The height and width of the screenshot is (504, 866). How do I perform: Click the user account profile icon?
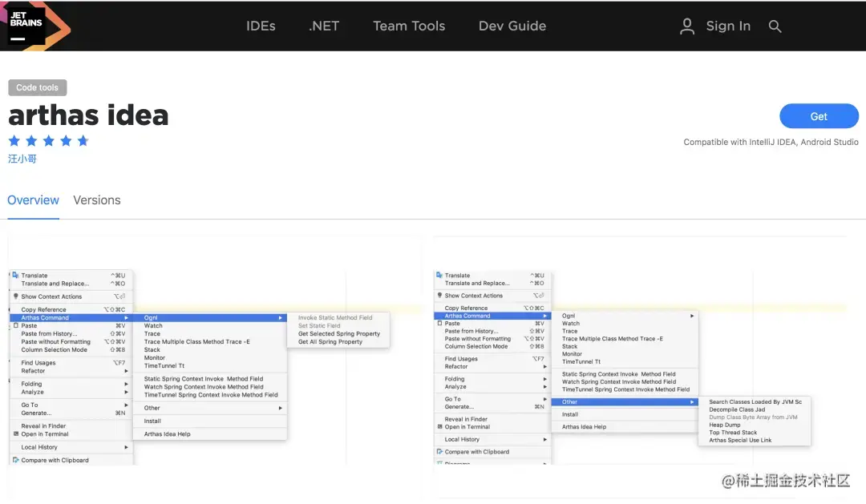[686, 26]
